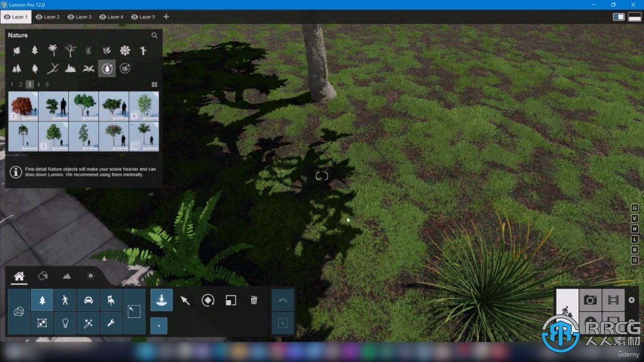
Task: Activate the Place object tool
Action: (162, 300)
